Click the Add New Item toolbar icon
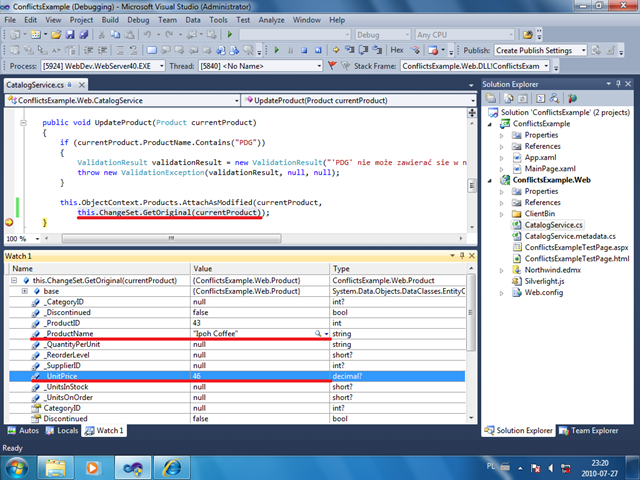This screenshot has width=640, height=480. 36,35
